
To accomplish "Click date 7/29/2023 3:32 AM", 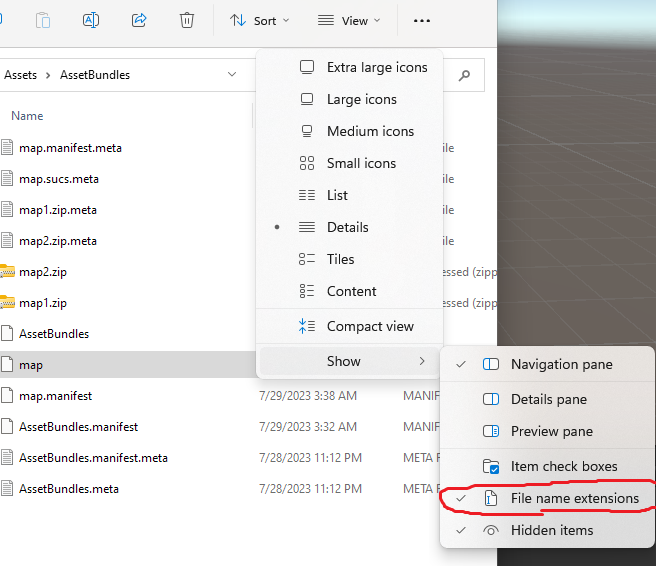I will (308, 427).
